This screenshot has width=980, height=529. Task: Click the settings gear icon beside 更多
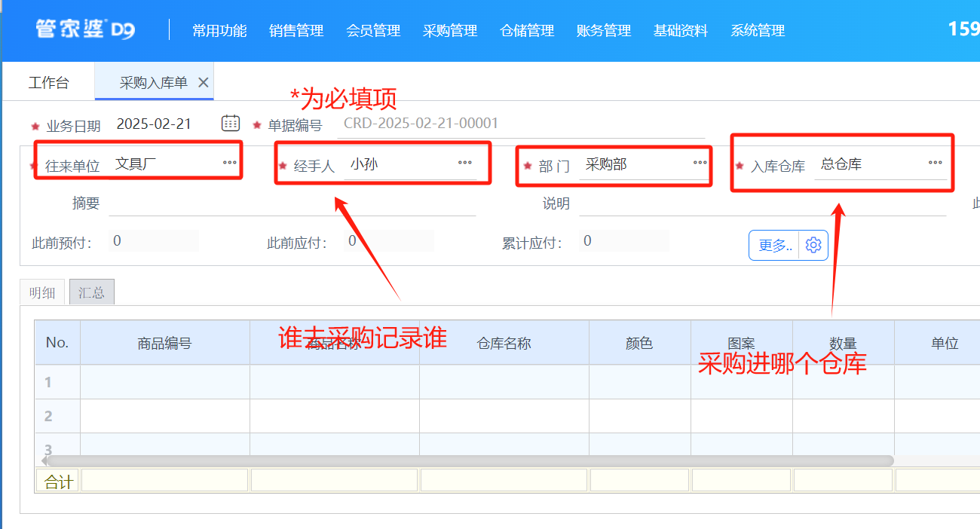point(813,245)
